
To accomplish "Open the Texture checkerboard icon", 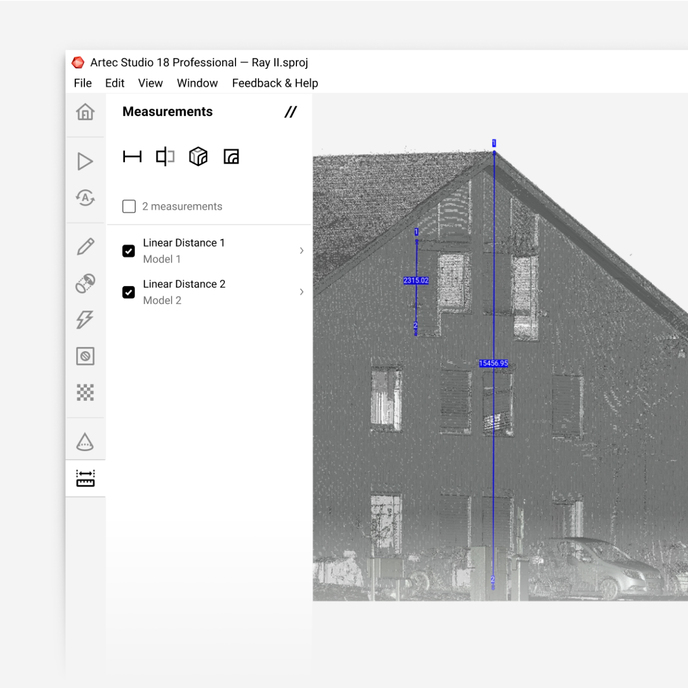I will pos(85,392).
